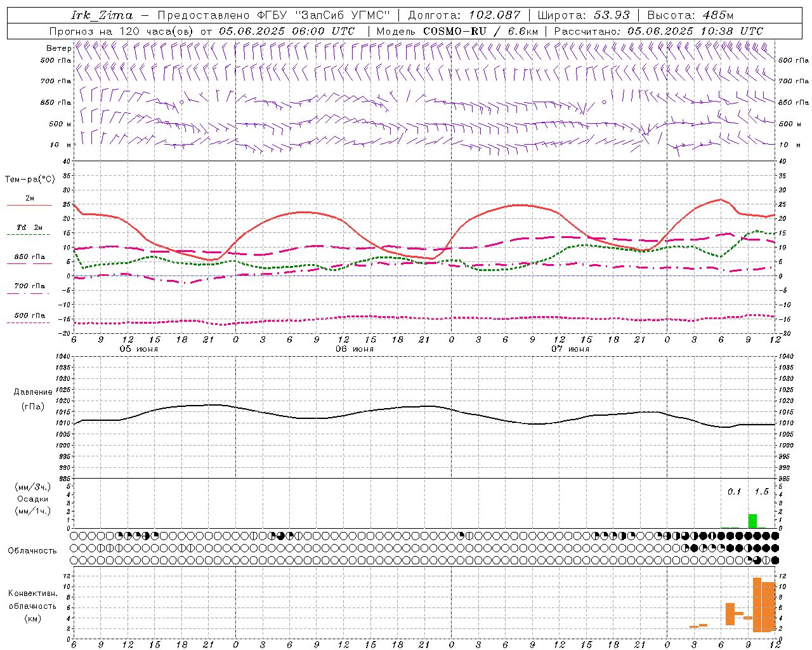Click the Долгота: 102.087 value
The image size is (812, 650).
[x=464, y=15]
